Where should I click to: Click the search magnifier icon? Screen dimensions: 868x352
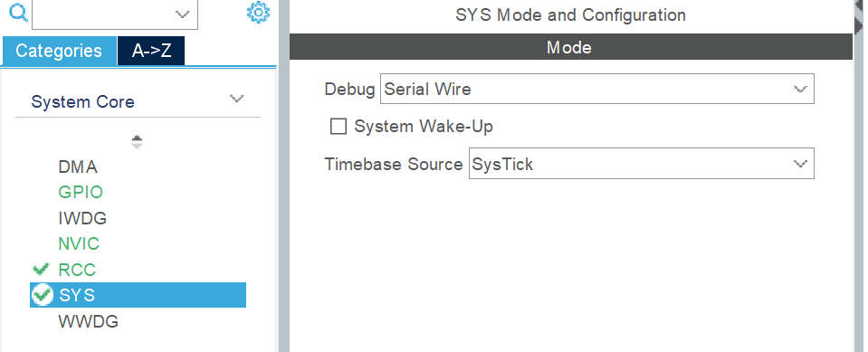click(18, 12)
